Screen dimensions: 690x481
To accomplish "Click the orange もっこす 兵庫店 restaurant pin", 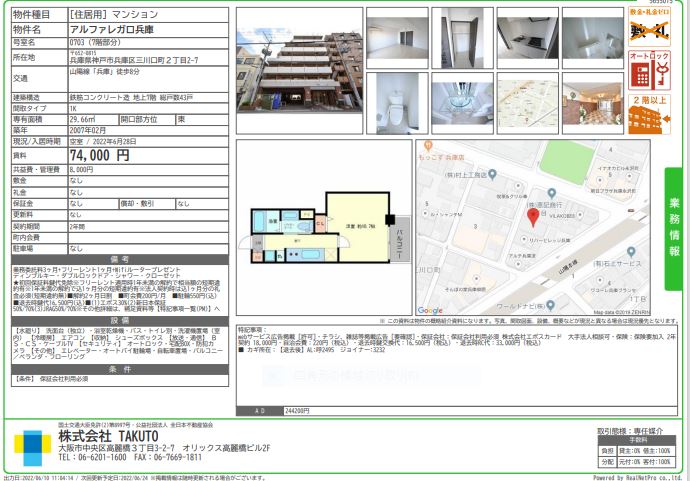I will (428, 145).
